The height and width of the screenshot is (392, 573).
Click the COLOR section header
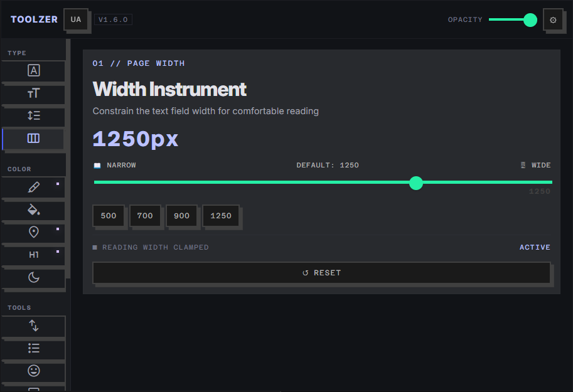coord(19,169)
